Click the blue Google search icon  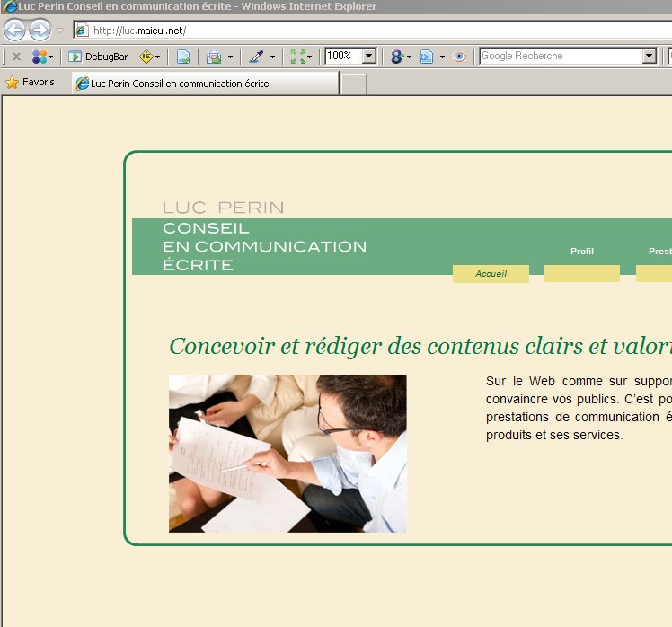pyautogui.click(x=397, y=57)
